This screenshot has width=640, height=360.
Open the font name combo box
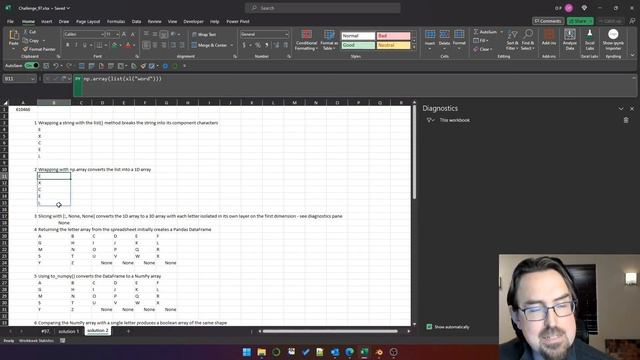84,34
